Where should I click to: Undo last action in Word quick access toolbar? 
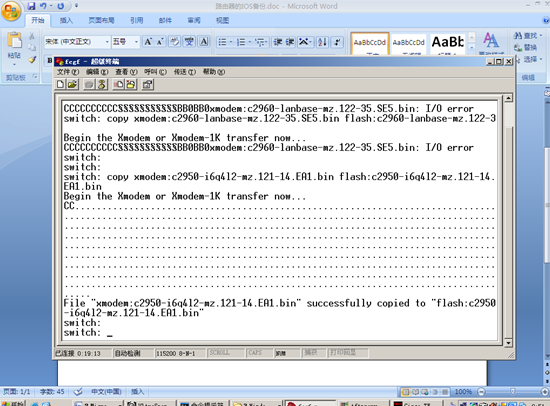pyautogui.click(x=43, y=6)
